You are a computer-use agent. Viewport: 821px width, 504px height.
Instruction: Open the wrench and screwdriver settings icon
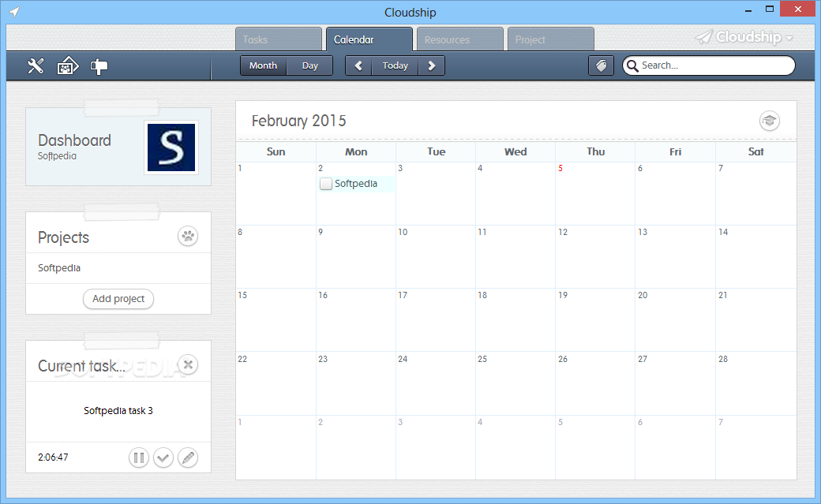36,66
